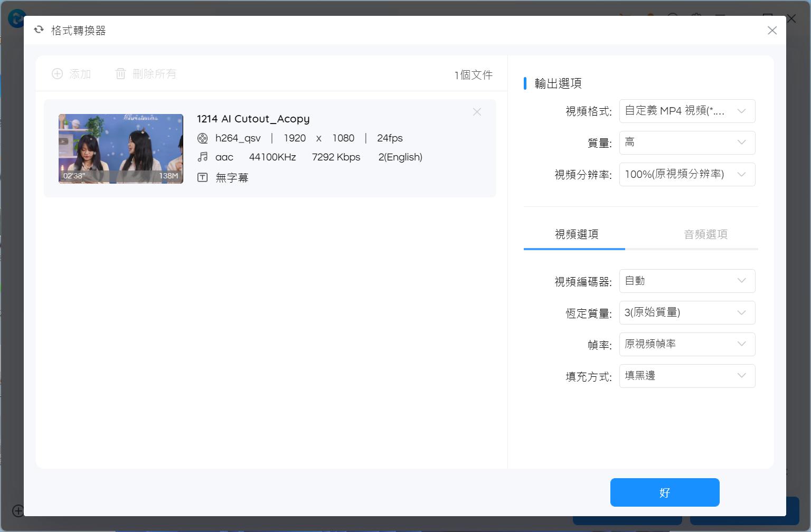Click the subtitle T icon beside 無字幕
Screen dimensions: 811x532
click(202, 177)
